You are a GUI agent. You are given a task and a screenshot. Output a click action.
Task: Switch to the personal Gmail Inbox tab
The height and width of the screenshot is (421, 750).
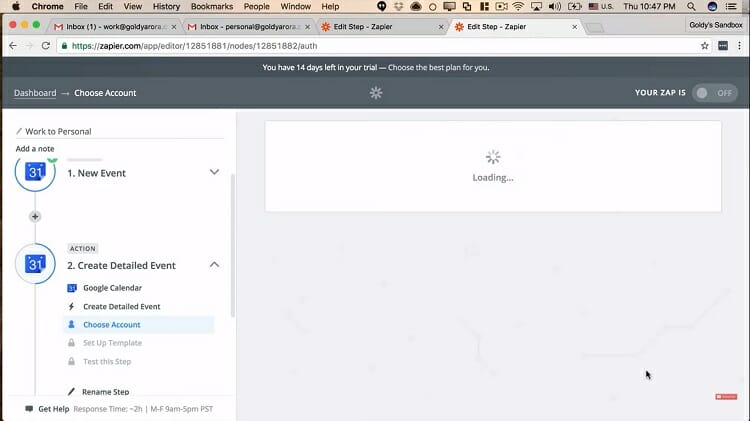coord(248,27)
